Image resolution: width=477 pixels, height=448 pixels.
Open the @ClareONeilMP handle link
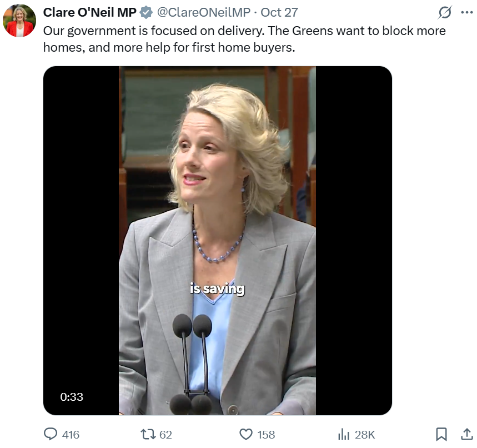[x=204, y=12]
